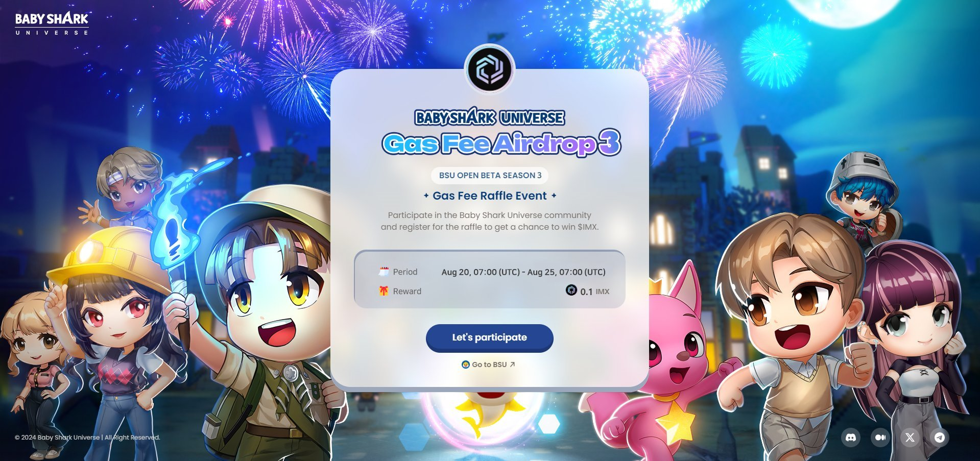Viewport: 980px width, 461px height.
Task: Click the calendar icon next to Period
Action: click(x=384, y=272)
